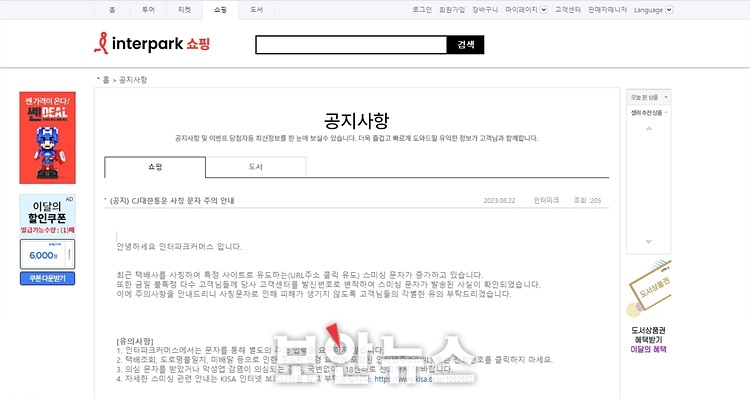Click the 쿠폰다운받기 button
The width and height of the screenshot is (750, 399).
[47, 278]
